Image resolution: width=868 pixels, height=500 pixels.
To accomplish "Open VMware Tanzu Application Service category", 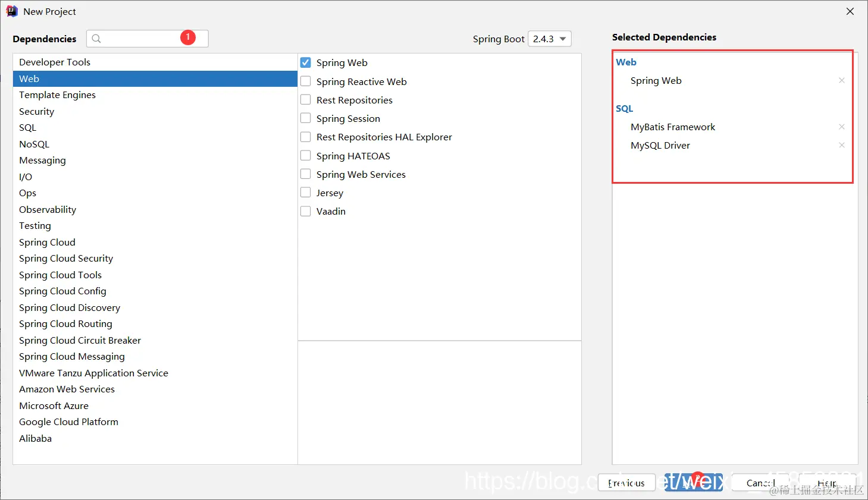I will [x=155, y=373].
